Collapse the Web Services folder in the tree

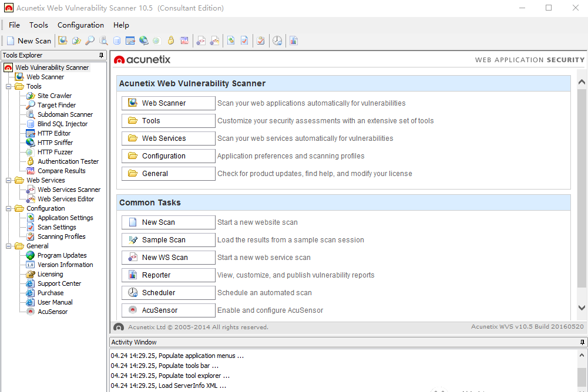(8, 180)
